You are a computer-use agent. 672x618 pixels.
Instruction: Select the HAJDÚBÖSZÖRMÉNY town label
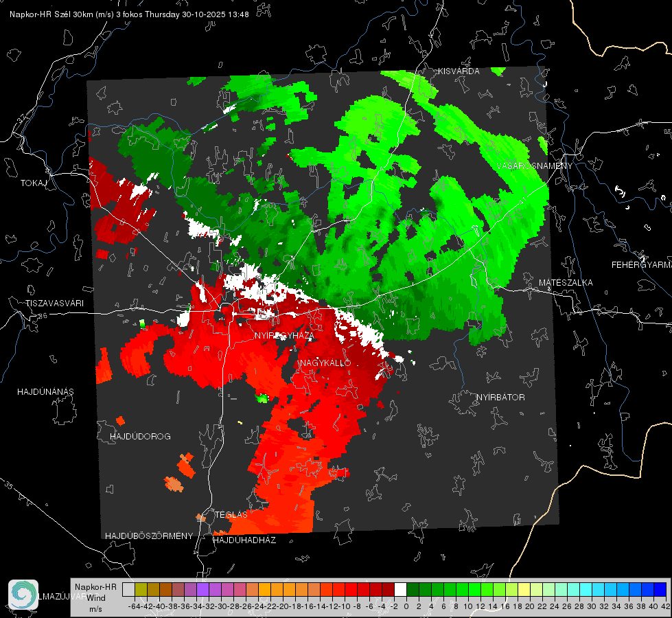pyautogui.click(x=149, y=536)
